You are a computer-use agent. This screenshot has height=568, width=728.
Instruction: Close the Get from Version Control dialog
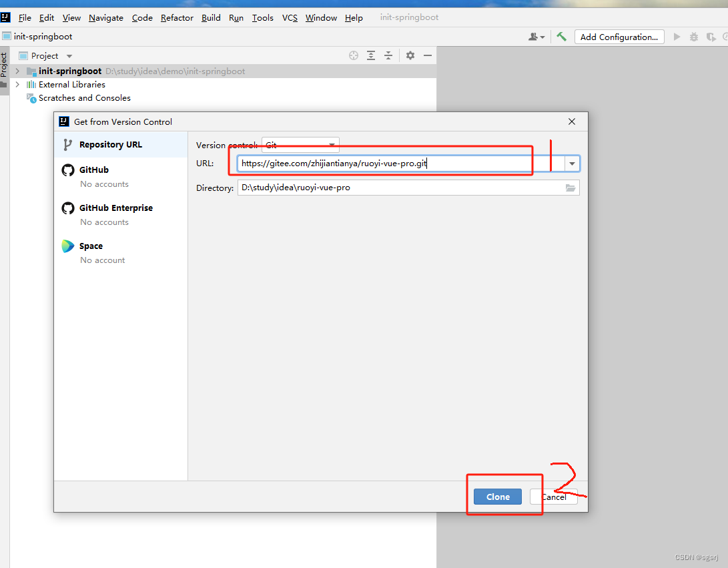tap(572, 121)
